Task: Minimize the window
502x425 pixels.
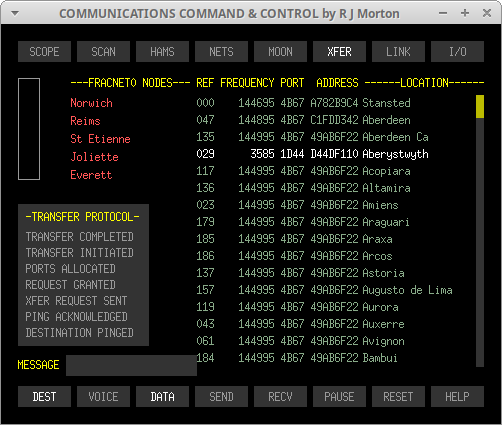Action: coord(443,13)
